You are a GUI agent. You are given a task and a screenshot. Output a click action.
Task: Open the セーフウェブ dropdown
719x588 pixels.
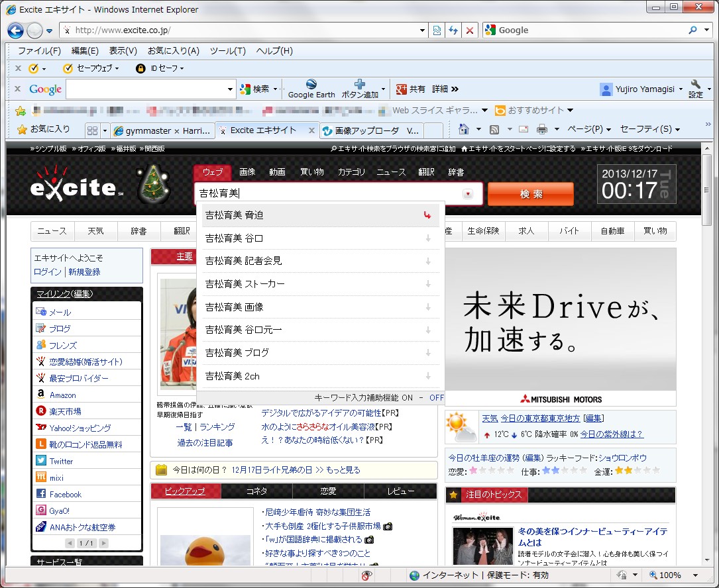117,68
